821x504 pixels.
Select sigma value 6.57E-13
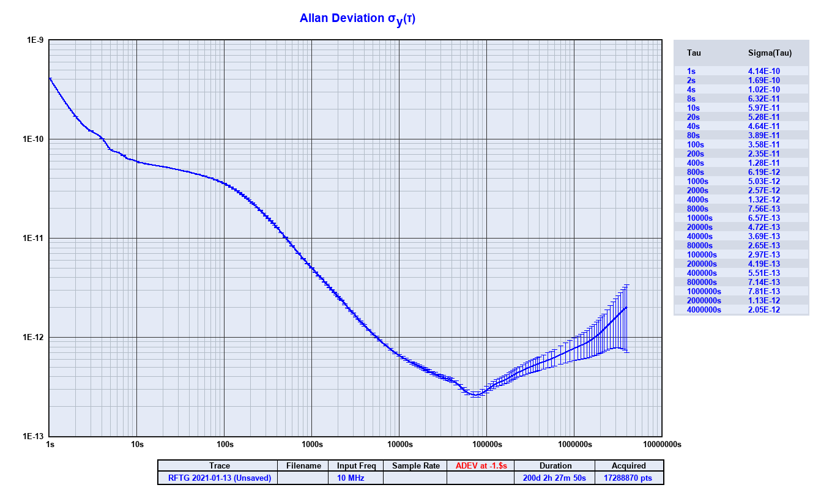(x=764, y=218)
